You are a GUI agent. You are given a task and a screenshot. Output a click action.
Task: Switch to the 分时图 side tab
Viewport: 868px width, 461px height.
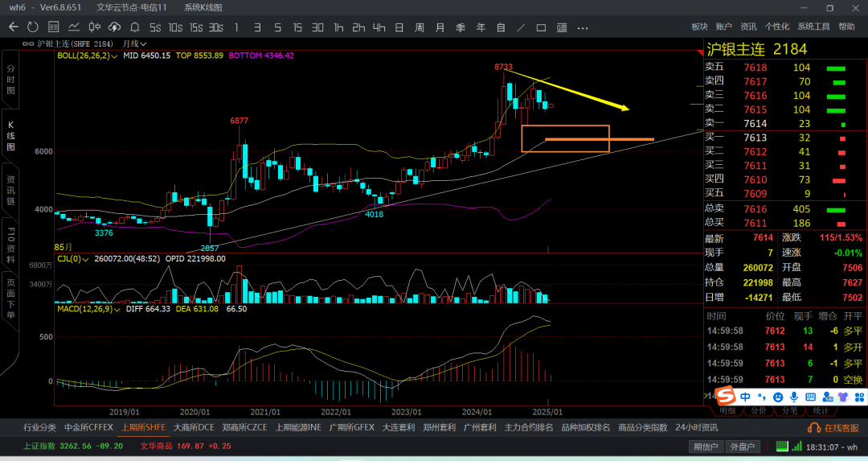pyautogui.click(x=10, y=79)
